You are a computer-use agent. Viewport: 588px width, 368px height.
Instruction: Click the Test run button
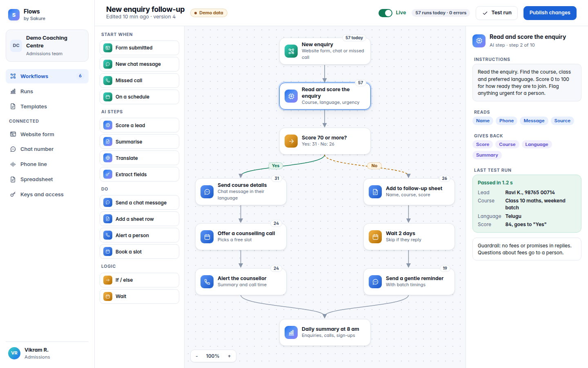[x=497, y=13]
